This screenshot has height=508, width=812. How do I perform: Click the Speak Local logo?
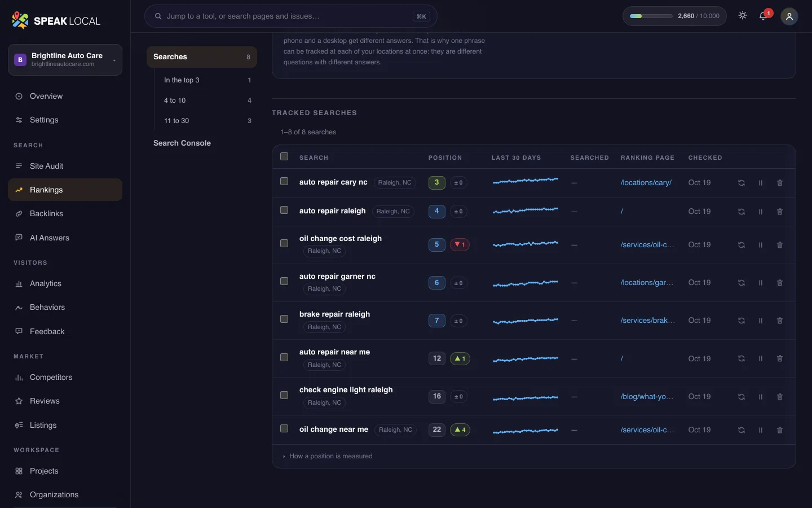click(x=56, y=21)
